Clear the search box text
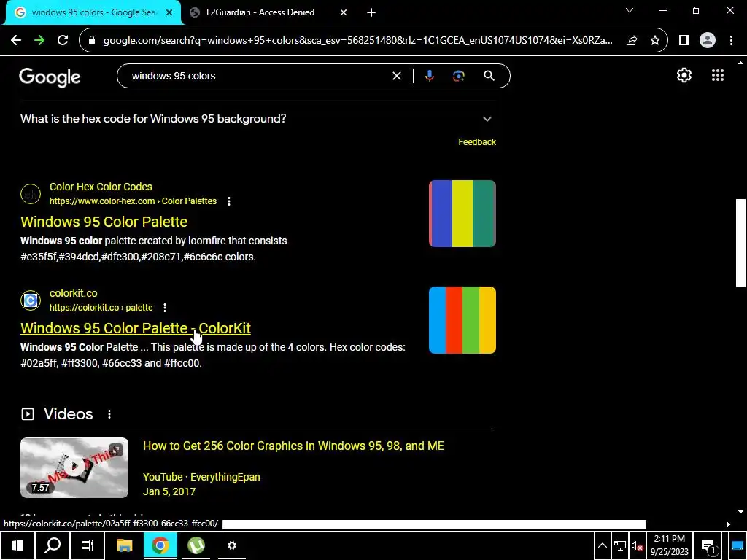This screenshot has height=560, width=747. coord(396,76)
